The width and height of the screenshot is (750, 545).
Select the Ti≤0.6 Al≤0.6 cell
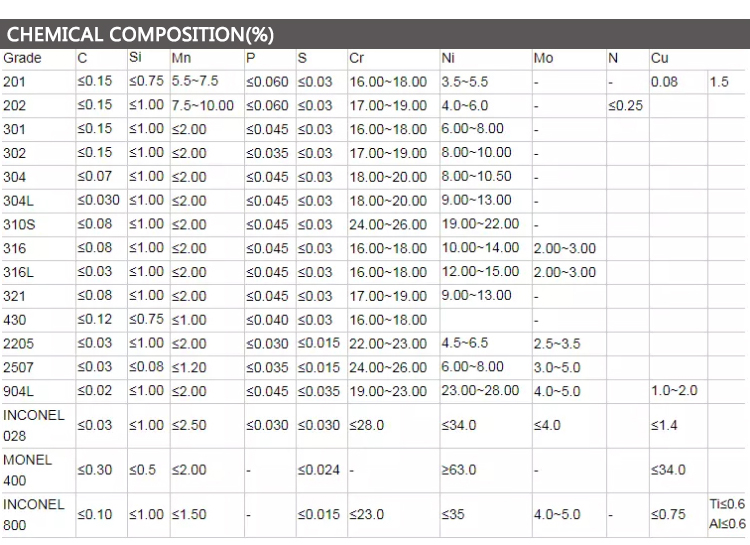tap(727, 514)
